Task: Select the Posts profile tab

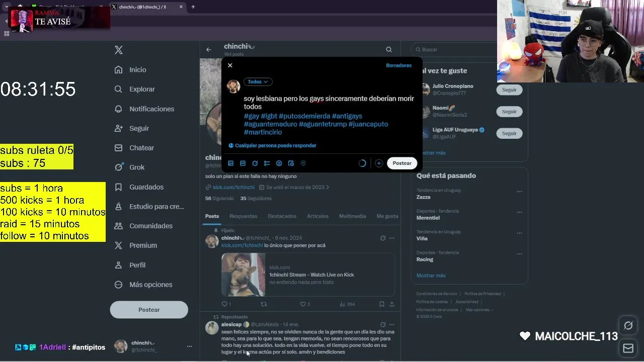Action: pyautogui.click(x=212, y=216)
